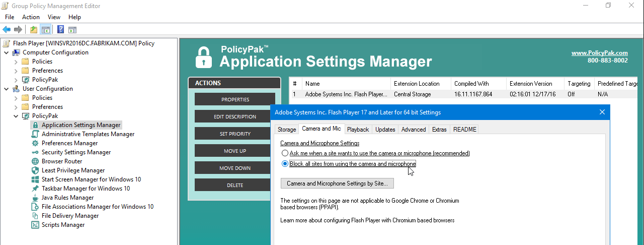Image resolution: width=644 pixels, height=245 pixels.
Task: Click the Least Privilege Manager shield icon
Action: coord(35,170)
